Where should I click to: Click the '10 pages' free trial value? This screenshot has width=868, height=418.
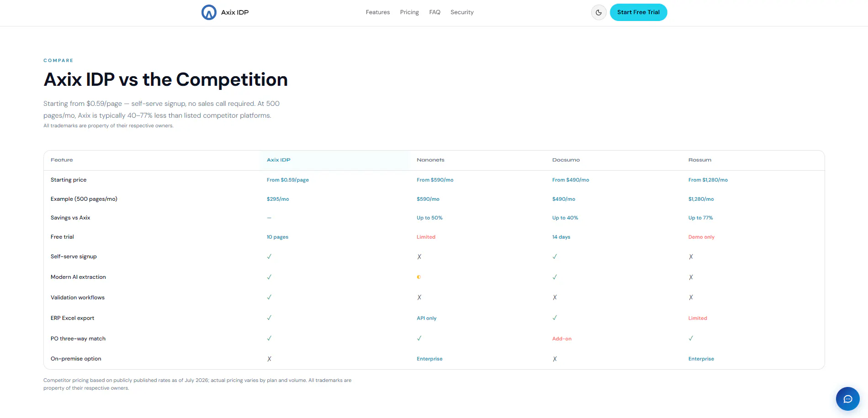[x=277, y=237]
